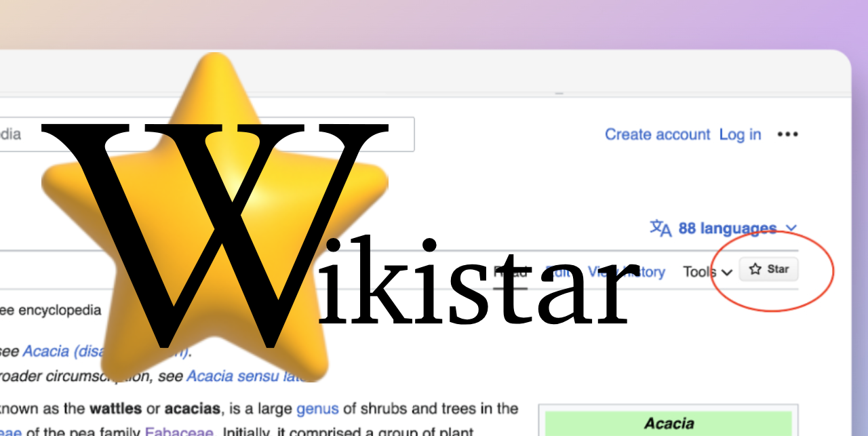Star the Acacia article using the star icon

tap(768, 269)
